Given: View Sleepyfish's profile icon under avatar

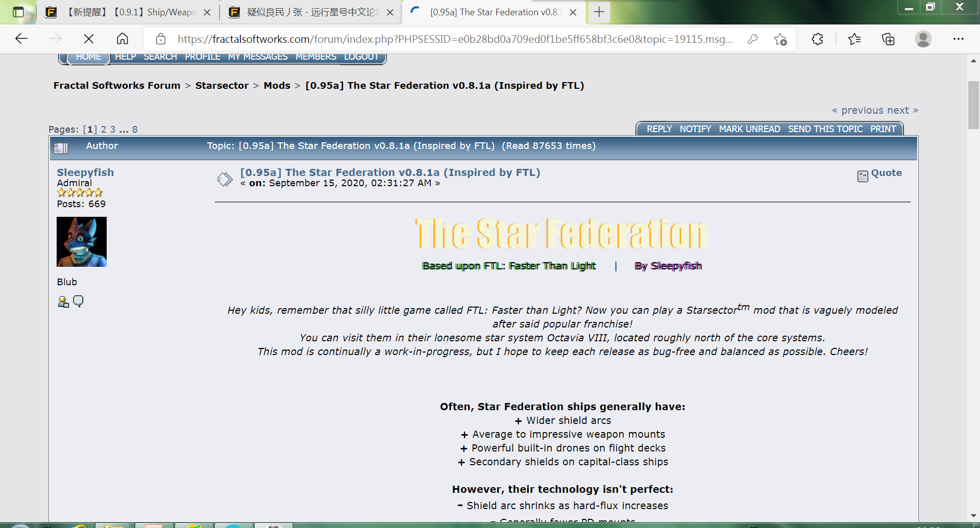Looking at the screenshot, I should pos(63,302).
